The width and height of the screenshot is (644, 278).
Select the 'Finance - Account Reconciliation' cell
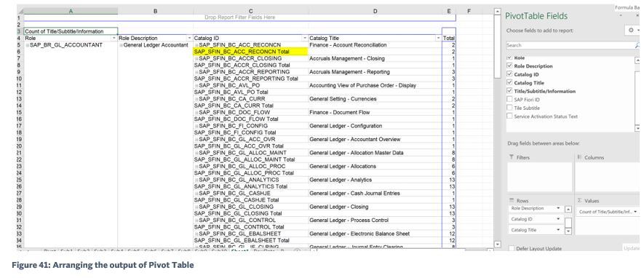375,45
